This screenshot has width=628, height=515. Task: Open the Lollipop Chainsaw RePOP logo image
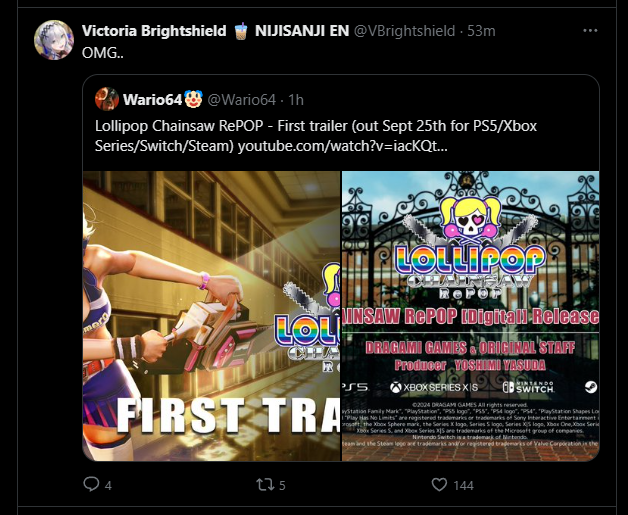click(471, 316)
